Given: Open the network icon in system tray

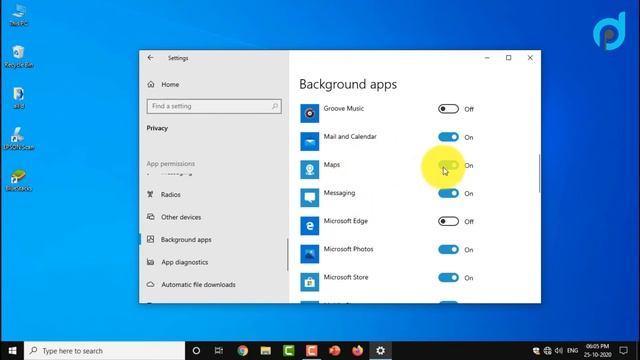Looking at the screenshot, I should tap(547, 351).
